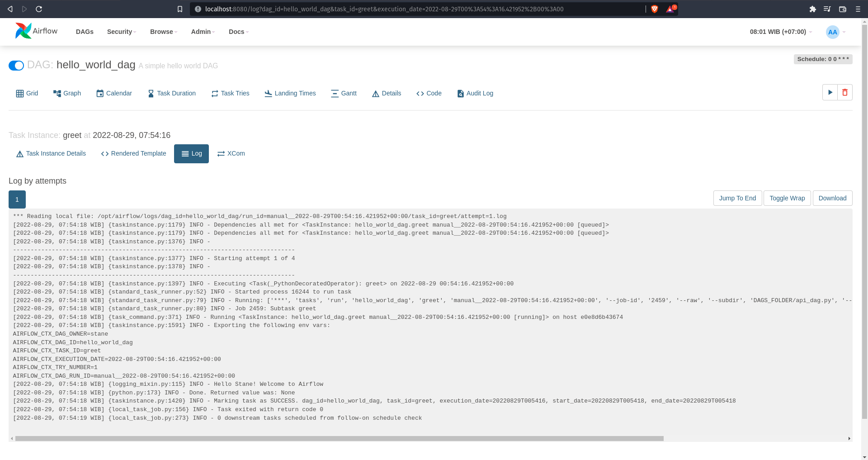Click the log scrollbar right arrow

click(849, 438)
